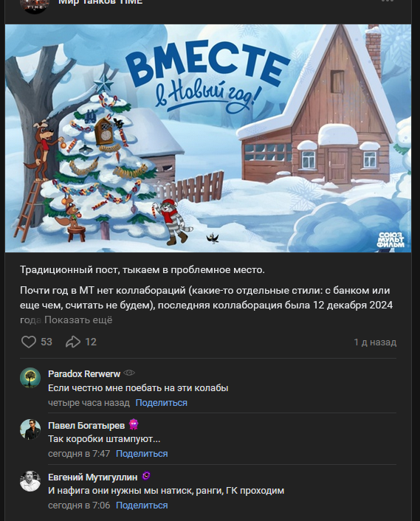420x521 pixels.
Task: Open Евгений Мутигуллин's profile avatar
Action: click(30, 481)
